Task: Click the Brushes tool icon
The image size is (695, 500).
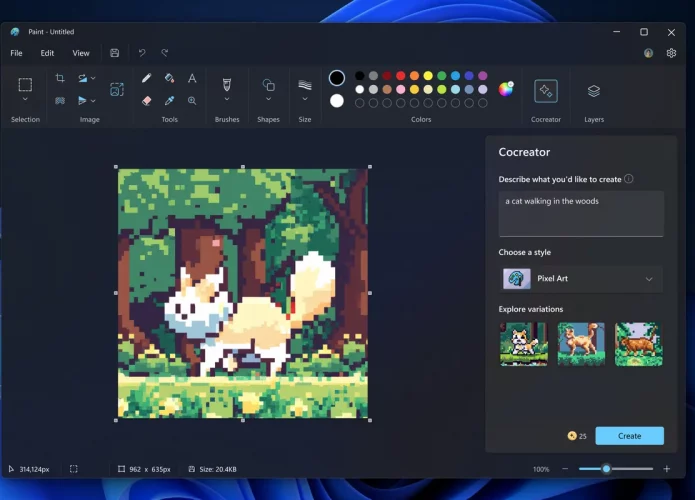Action: coord(226,84)
